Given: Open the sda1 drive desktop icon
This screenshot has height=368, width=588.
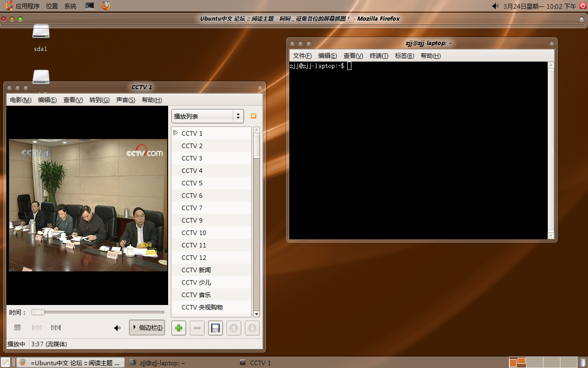Looking at the screenshot, I should click(x=41, y=38).
